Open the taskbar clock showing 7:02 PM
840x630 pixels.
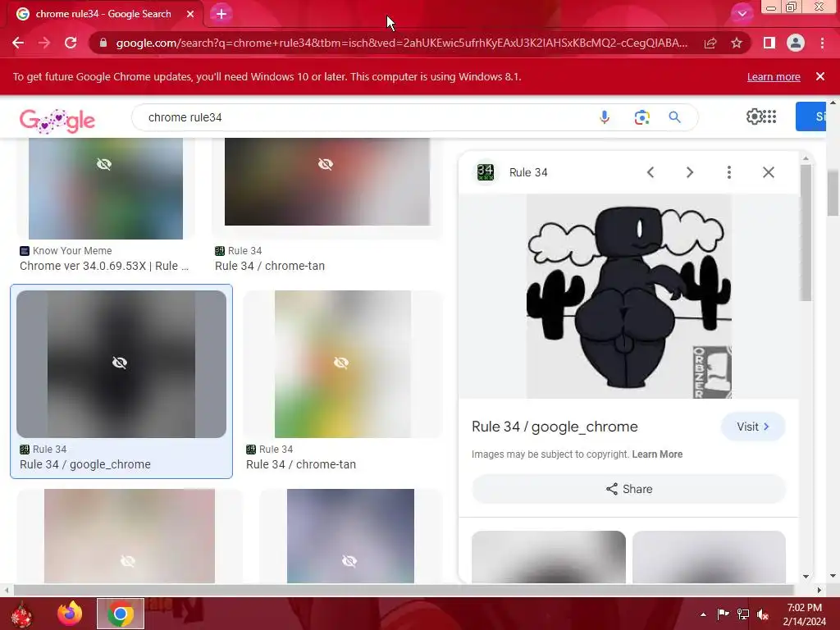coord(805,614)
